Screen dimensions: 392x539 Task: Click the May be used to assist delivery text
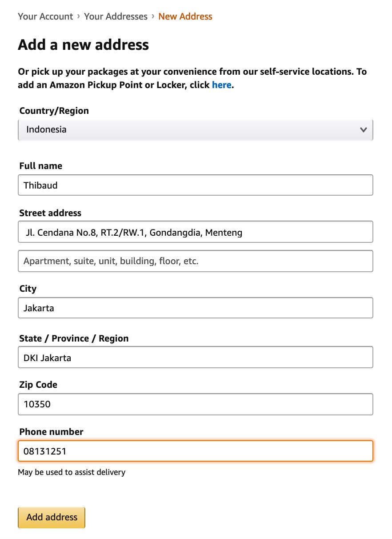[x=72, y=472]
